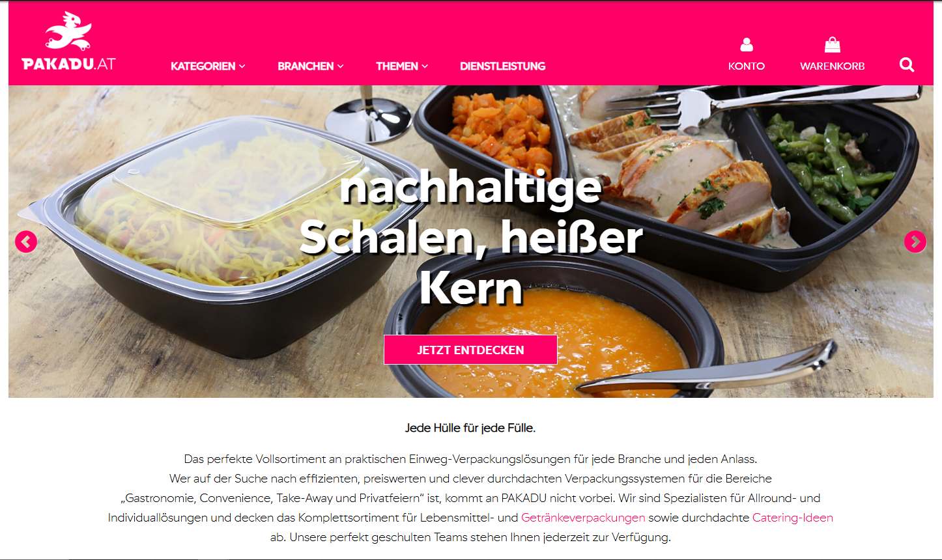Expand the Themen dropdown menu
This screenshot has width=942, height=560.
pyautogui.click(x=402, y=66)
